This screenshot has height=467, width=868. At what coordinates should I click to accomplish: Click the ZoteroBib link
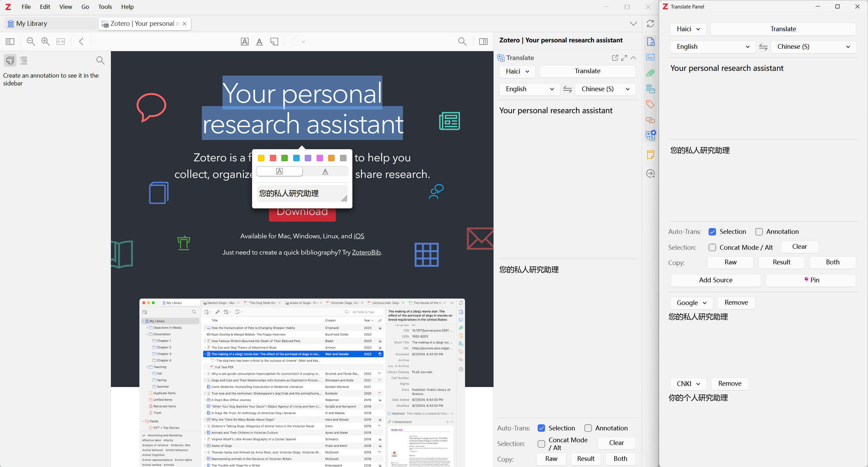coord(366,252)
